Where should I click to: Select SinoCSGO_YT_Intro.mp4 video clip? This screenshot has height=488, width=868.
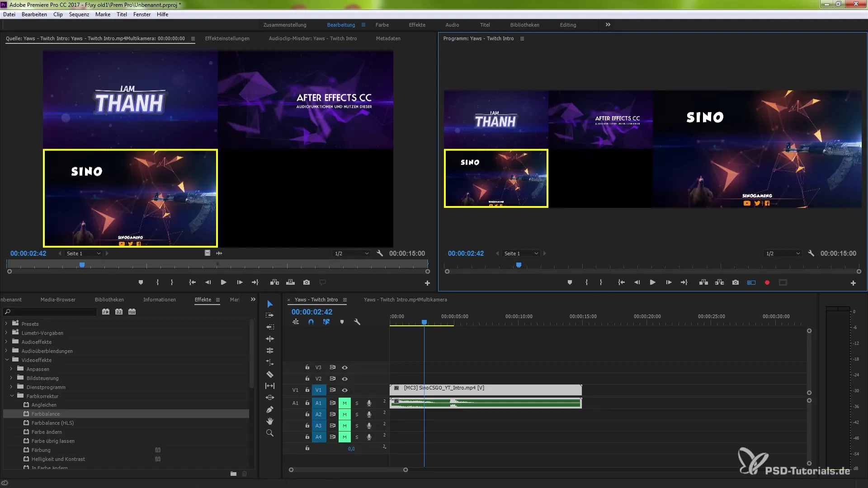pyautogui.click(x=486, y=389)
